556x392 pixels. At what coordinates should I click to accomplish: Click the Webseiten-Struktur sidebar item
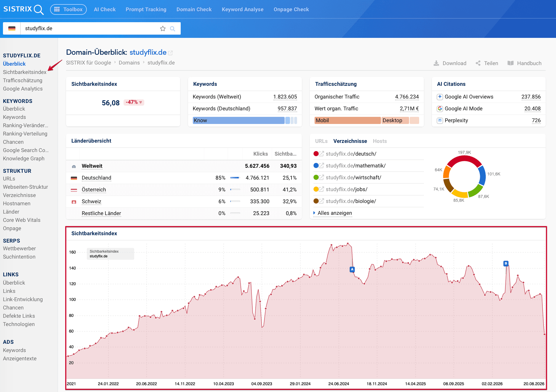tap(25, 187)
